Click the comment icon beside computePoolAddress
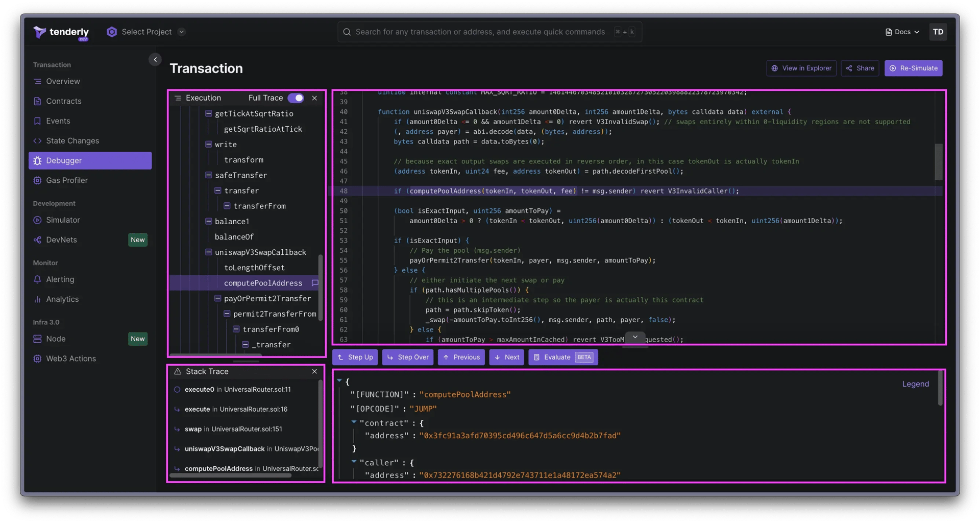Image resolution: width=980 pixels, height=523 pixels. 315,283
